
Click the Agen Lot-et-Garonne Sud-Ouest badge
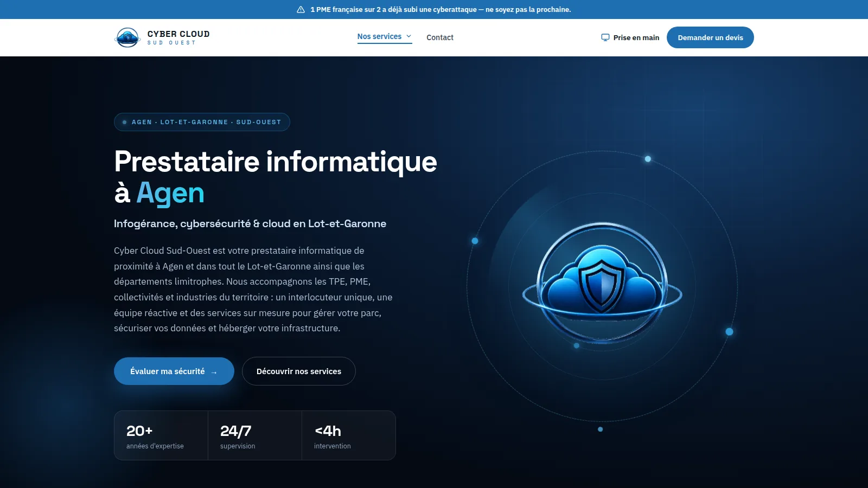tap(202, 122)
